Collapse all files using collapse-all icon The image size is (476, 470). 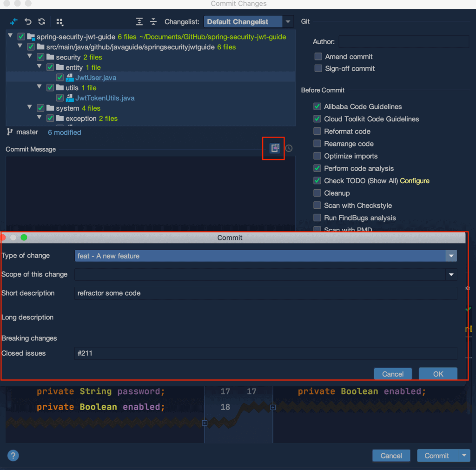coord(153,21)
